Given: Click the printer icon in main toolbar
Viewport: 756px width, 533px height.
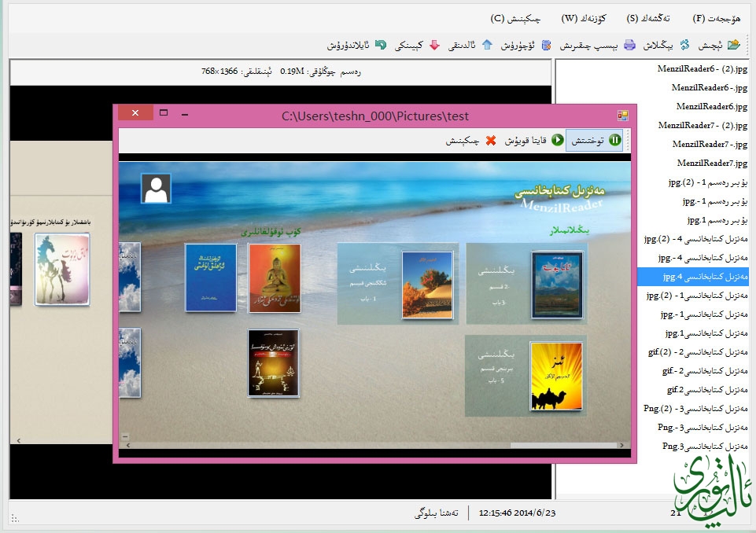Looking at the screenshot, I should 629,45.
